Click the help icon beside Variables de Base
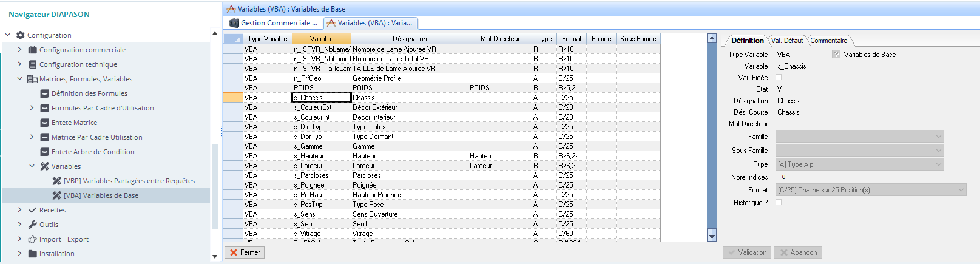 click(836, 54)
